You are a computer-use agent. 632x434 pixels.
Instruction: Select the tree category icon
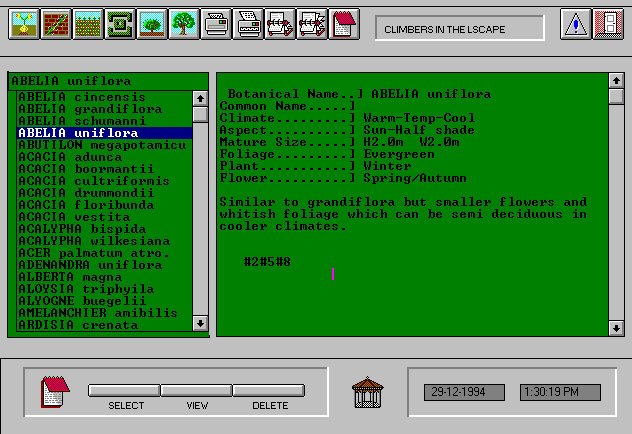tap(184, 24)
